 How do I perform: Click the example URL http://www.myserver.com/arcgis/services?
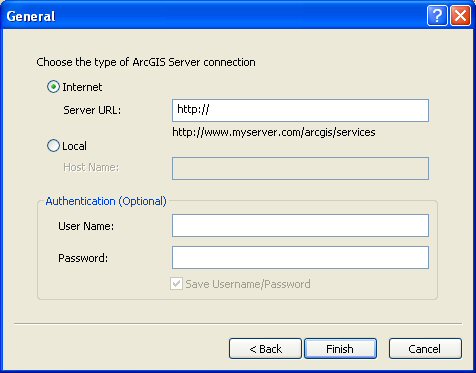tap(274, 132)
